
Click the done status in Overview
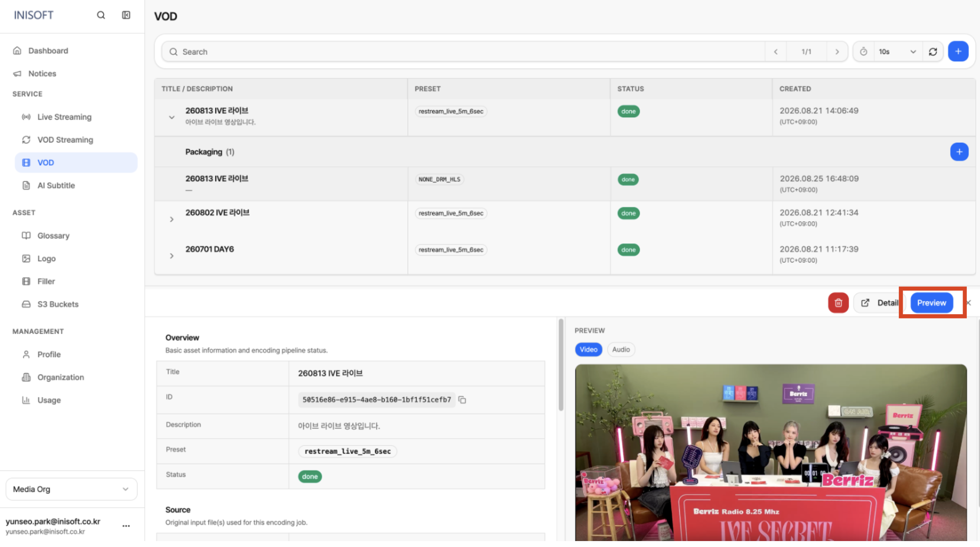coord(310,477)
